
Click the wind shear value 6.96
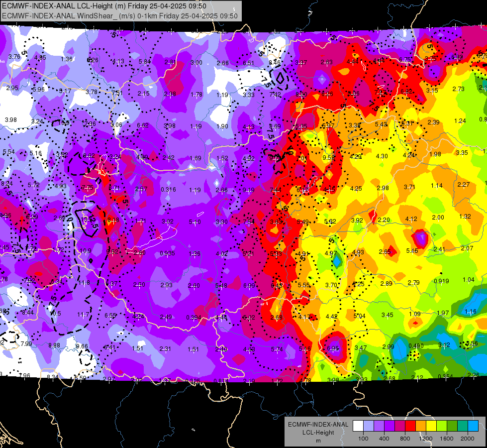[x=333, y=348]
